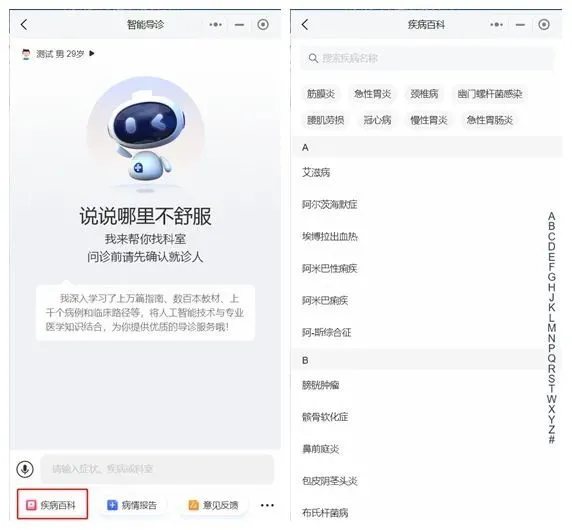This screenshot has width=572, height=530.
Task: Open three-dot menu in 智能导诊 header
Action: point(216,24)
